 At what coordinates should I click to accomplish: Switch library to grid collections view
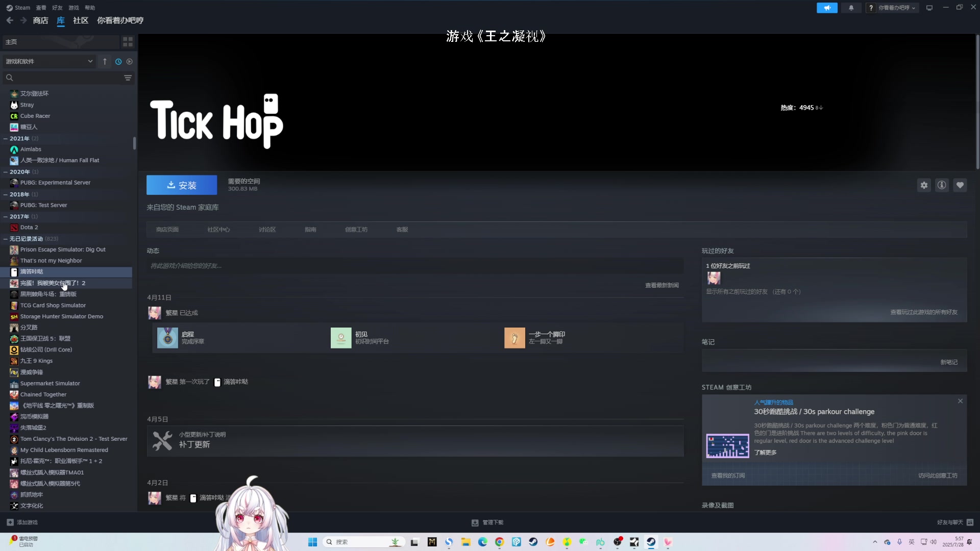[128, 42]
